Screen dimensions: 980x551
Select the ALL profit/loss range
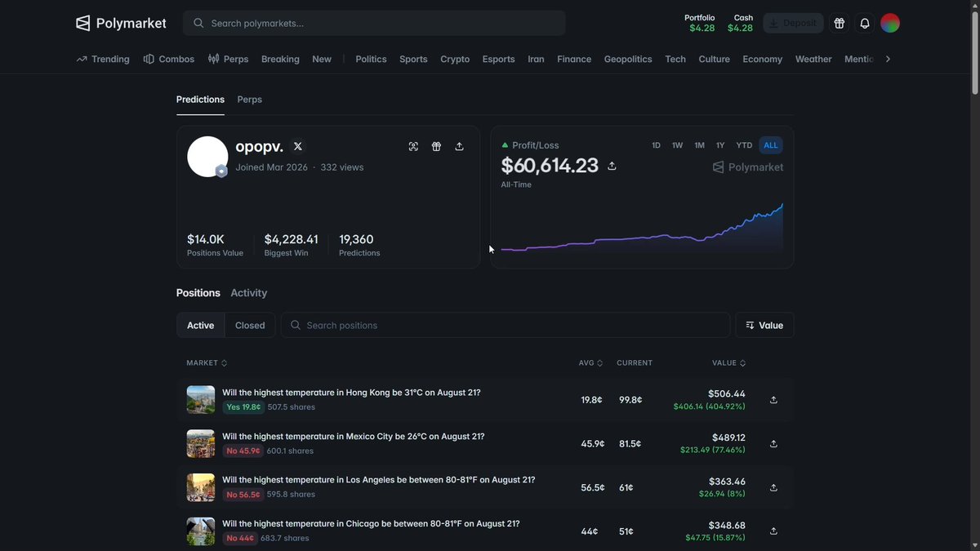(771, 145)
